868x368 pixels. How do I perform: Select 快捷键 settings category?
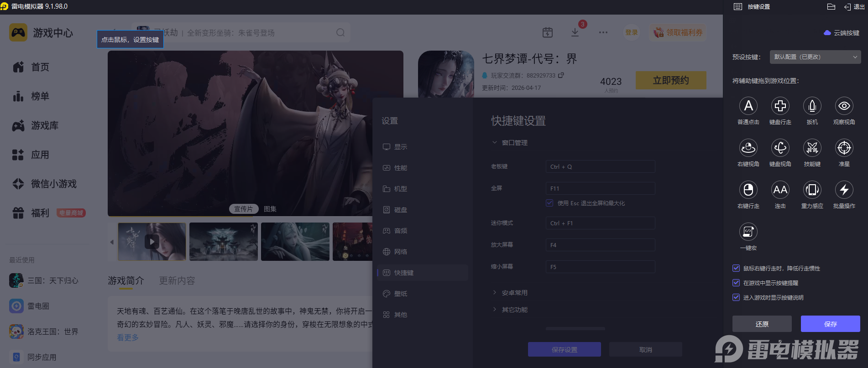[x=423, y=273]
